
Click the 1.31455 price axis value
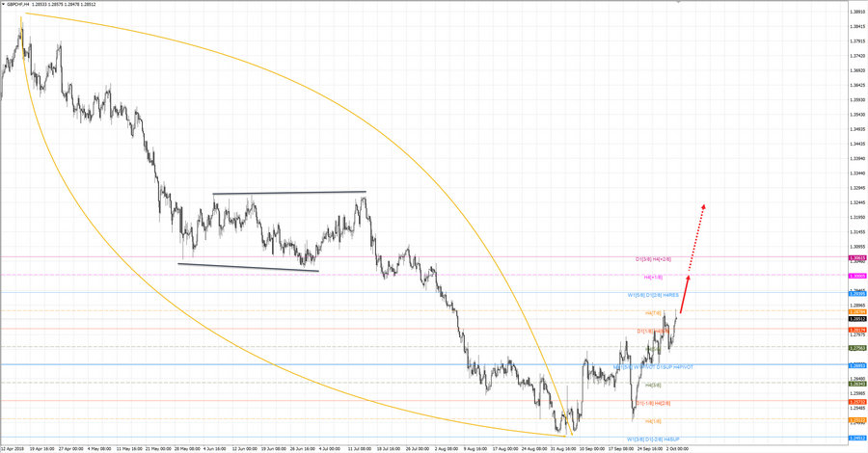pyautogui.click(x=857, y=232)
